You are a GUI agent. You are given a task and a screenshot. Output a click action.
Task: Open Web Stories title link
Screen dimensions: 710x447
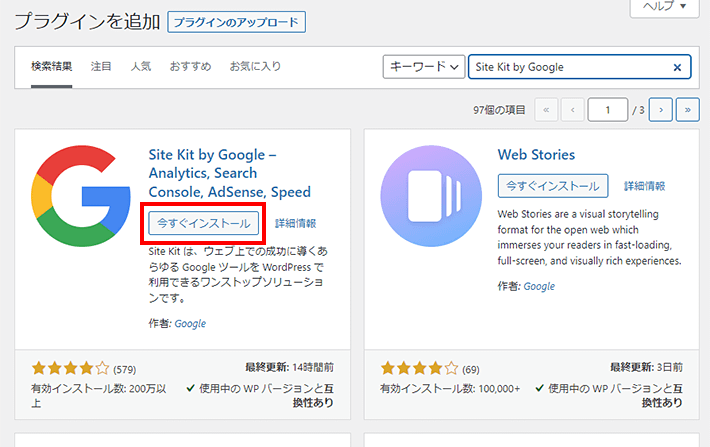coord(536,155)
